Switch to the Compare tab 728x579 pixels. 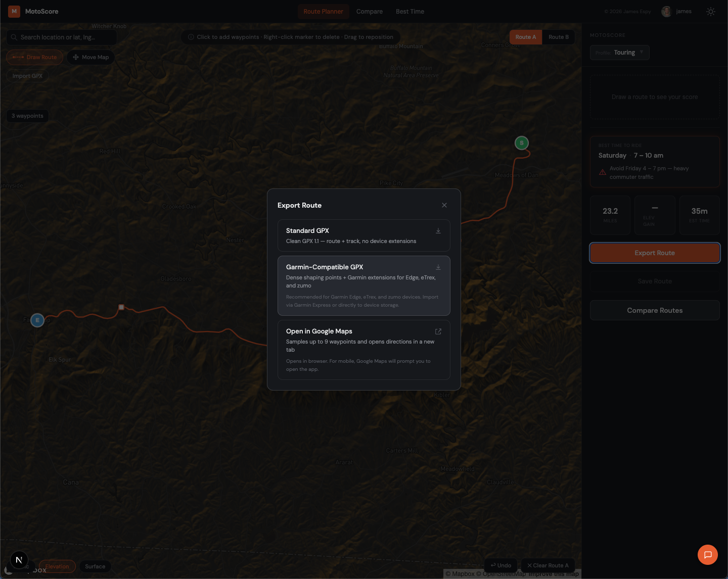pos(369,11)
